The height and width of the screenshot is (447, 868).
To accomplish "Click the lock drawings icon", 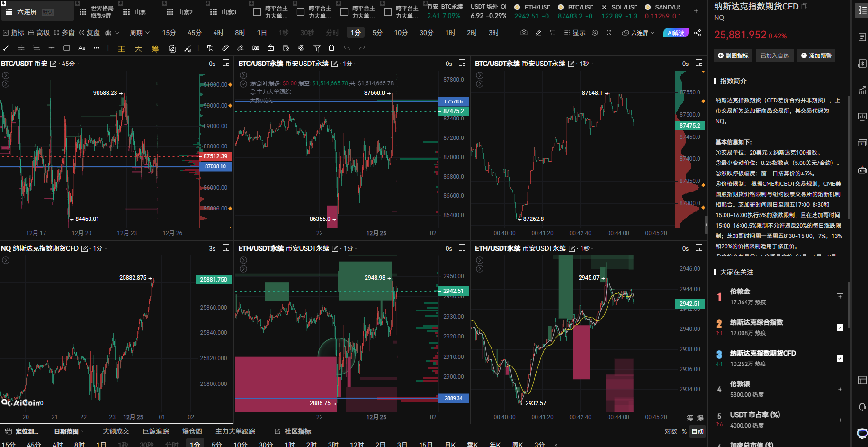I will pyautogui.click(x=271, y=48).
